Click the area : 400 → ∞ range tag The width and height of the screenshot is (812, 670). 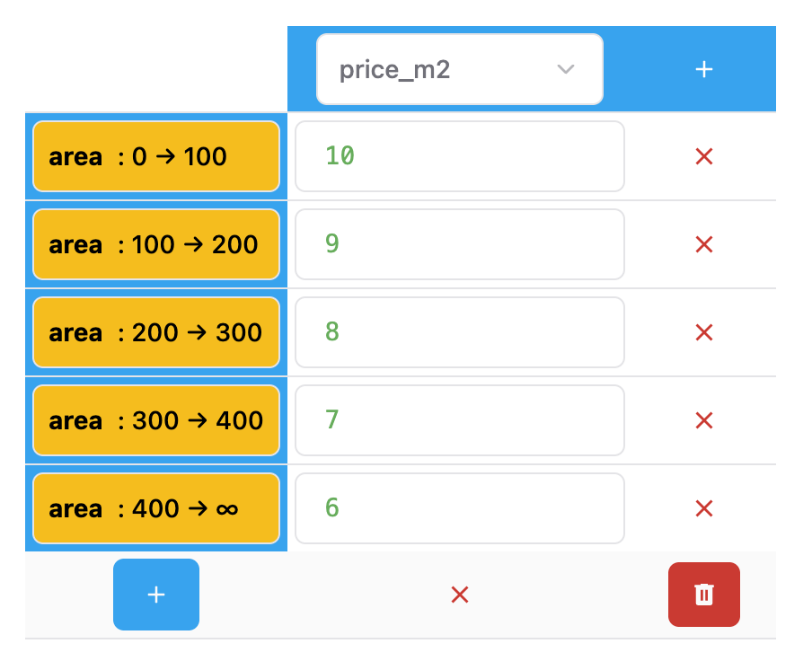(156, 508)
